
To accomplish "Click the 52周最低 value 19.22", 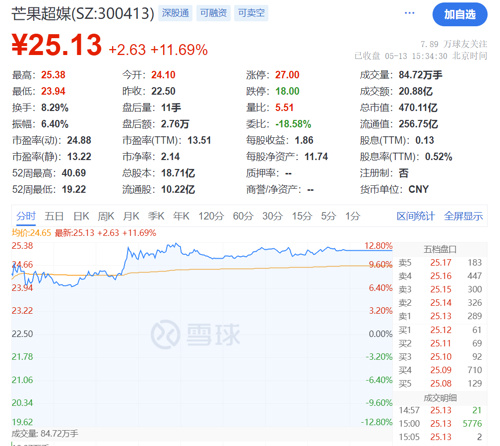I will coord(74,189).
